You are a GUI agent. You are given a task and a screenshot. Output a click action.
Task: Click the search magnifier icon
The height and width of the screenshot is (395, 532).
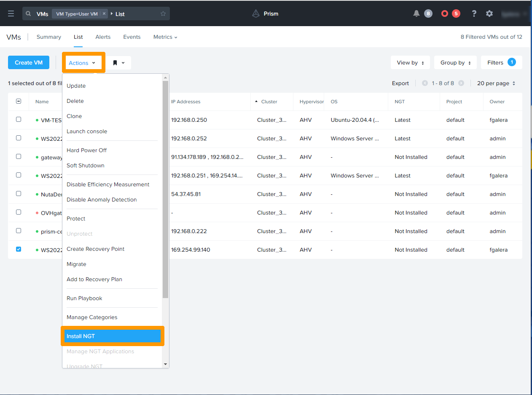(28, 14)
